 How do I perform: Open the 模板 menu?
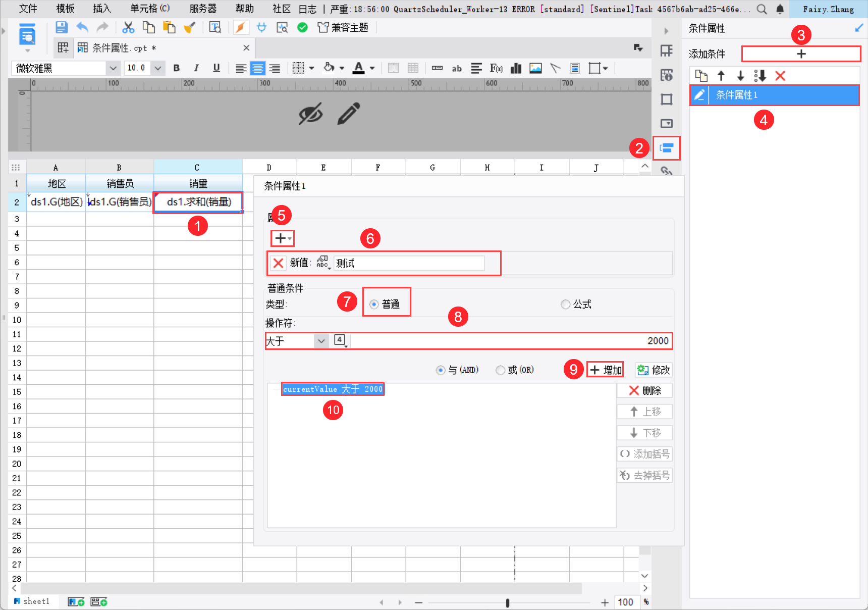(x=65, y=9)
